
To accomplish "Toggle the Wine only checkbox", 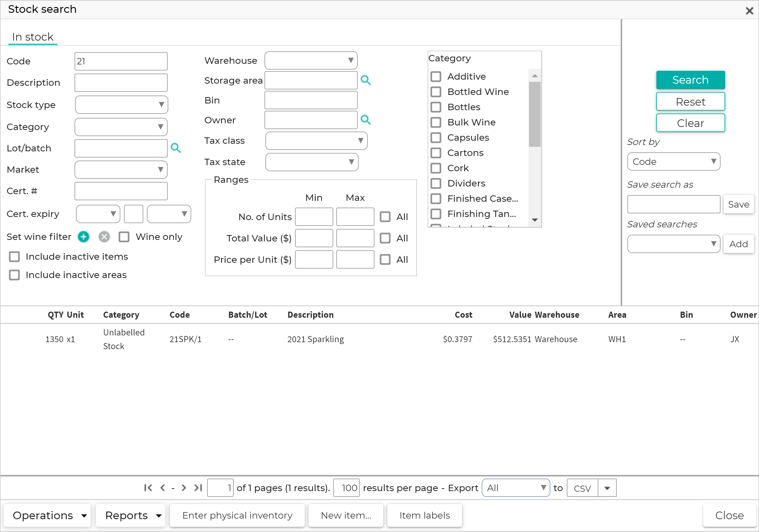I will 124,237.
